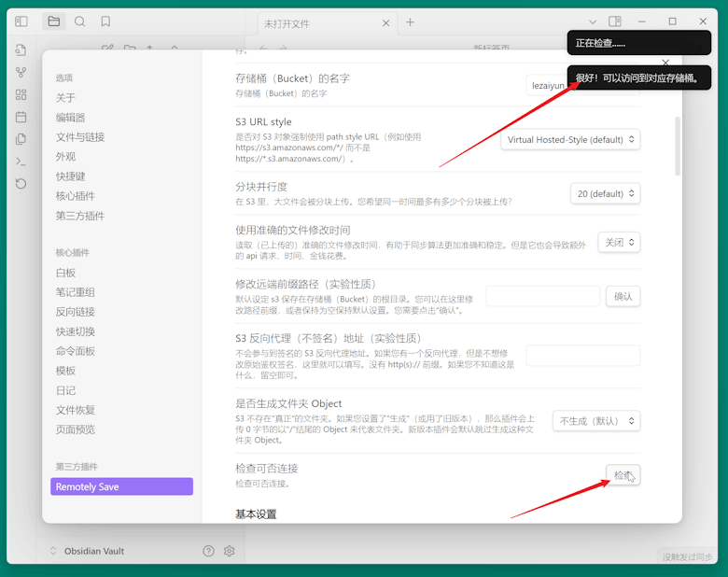Click the S3 反向代理 address input field
Screen dimensions: 728x577
pyautogui.click(x=582, y=355)
